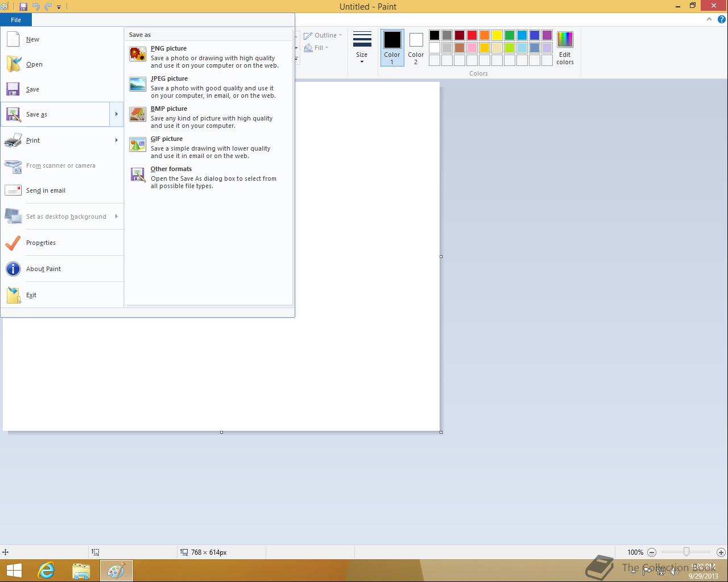Screen dimensions: 728x582
Task: Collapse the ribbon with the chevron arrow
Action: click(x=709, y=19)
